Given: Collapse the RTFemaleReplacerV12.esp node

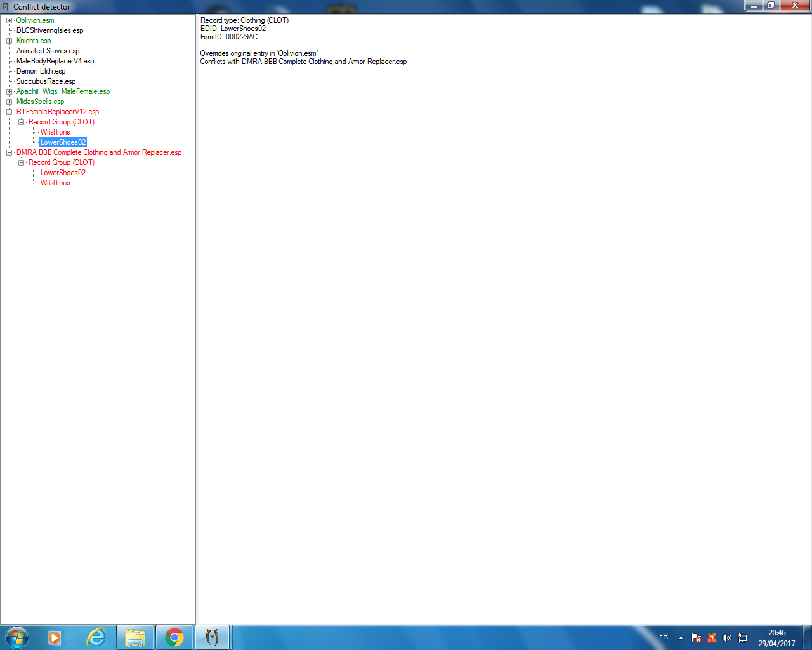Looking at the screenshot, I should [x=10, y=112].
